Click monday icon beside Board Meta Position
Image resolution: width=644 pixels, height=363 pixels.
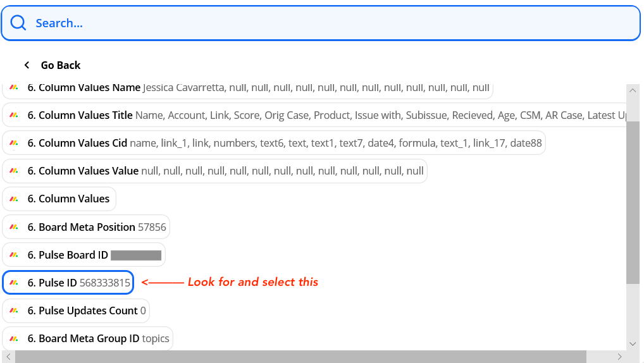pyautogui.click(x=14, y=227)
